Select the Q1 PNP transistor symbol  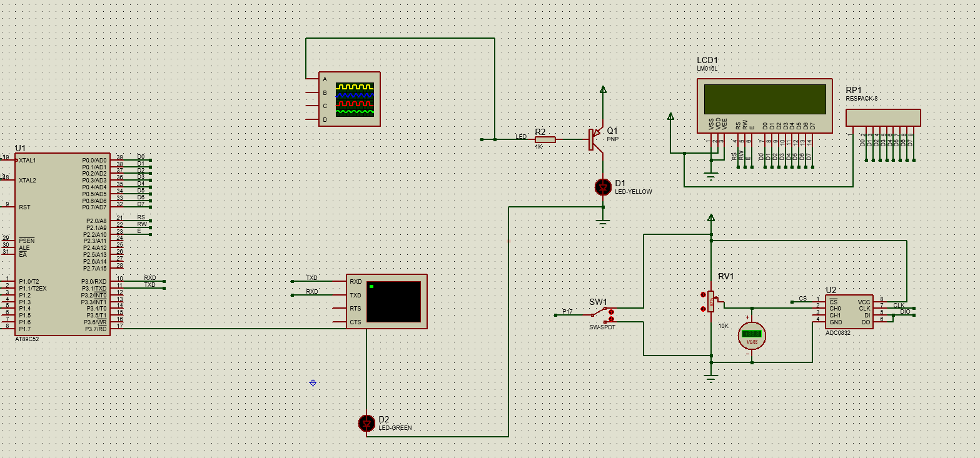595,140
